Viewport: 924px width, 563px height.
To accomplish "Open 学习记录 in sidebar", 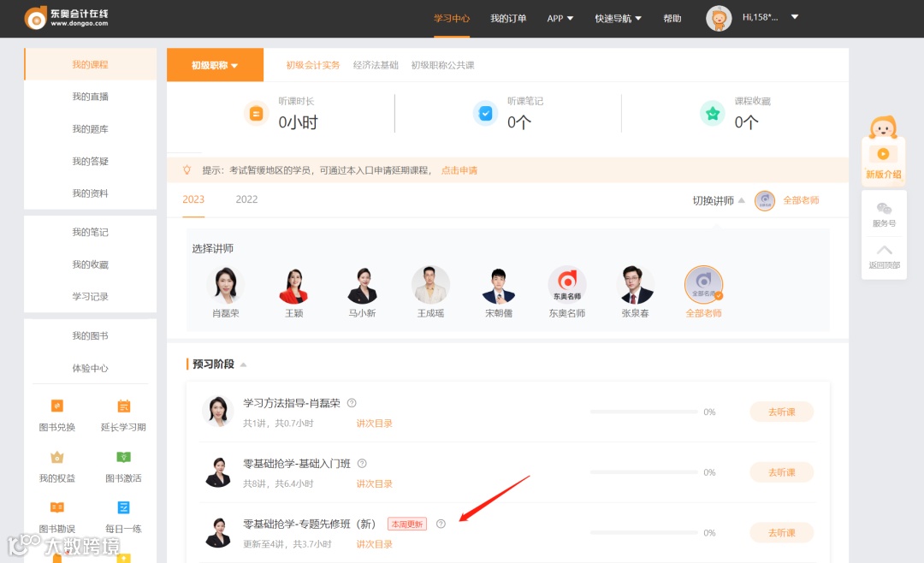I will coord(90,297).
